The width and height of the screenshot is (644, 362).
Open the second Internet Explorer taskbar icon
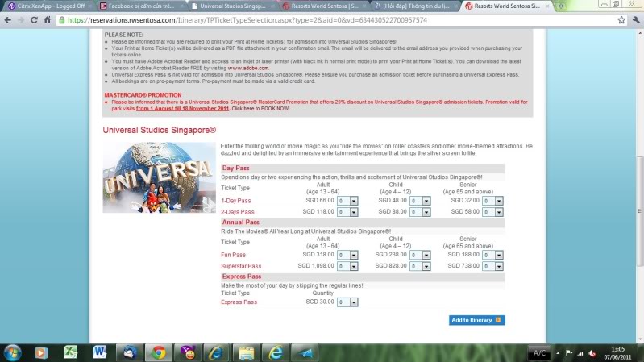275,352
